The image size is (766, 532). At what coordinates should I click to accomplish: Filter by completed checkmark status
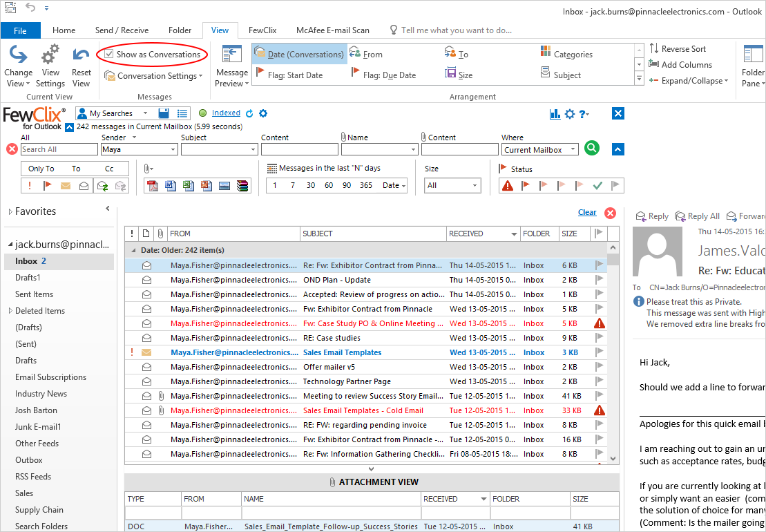(x=597, y=186)
